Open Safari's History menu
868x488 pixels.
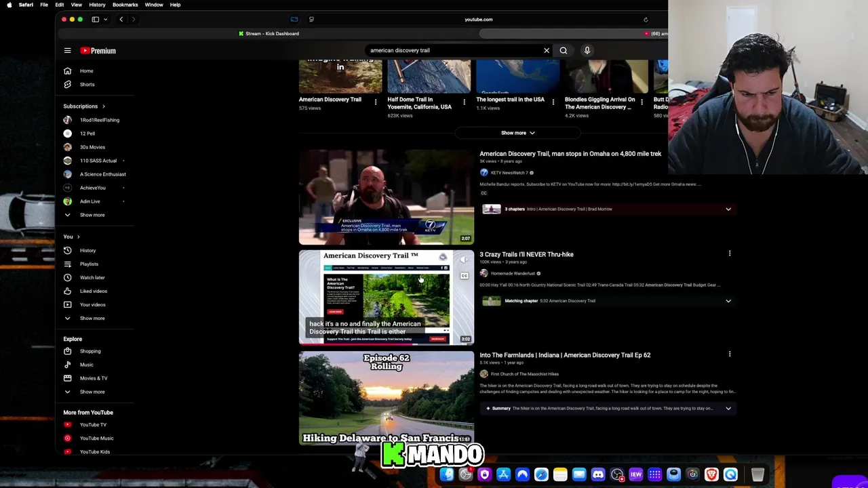click(97, 5)
